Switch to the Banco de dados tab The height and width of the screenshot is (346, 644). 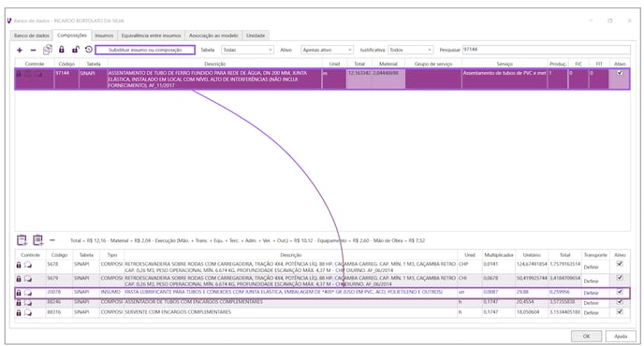[32, 36]
